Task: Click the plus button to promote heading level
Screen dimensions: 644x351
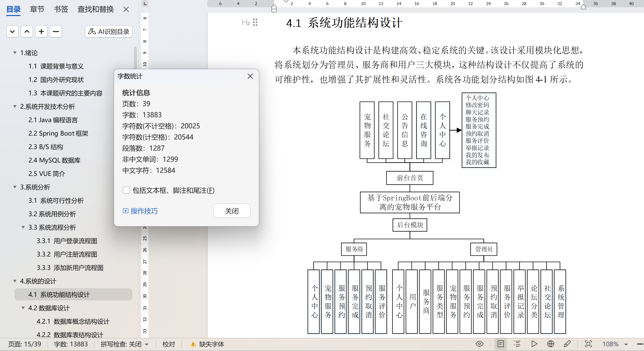Action: tap(41, 32)
